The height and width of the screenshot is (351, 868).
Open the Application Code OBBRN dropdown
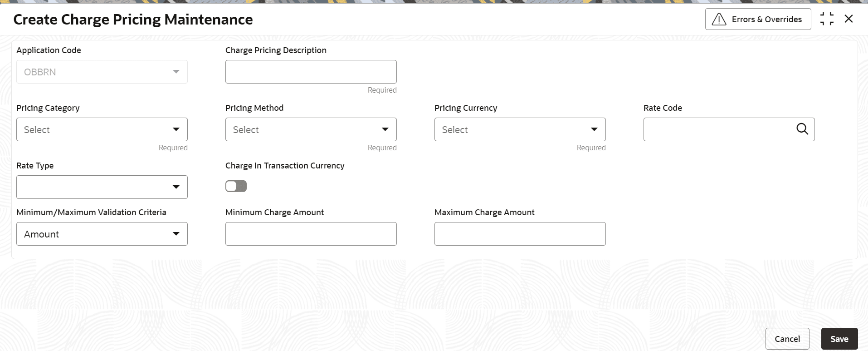tap(102, 72)
